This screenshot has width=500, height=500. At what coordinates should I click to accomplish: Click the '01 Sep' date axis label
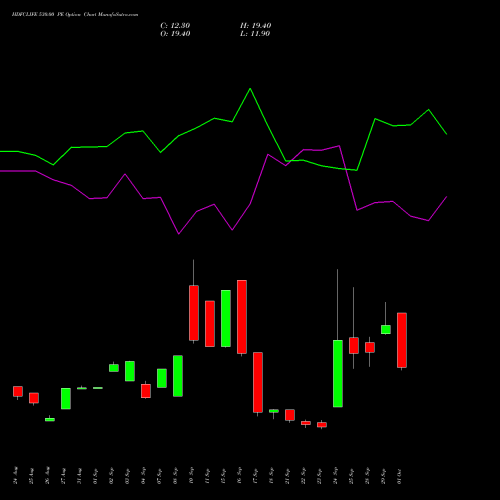pyautogui.click(x=96, y=476)
